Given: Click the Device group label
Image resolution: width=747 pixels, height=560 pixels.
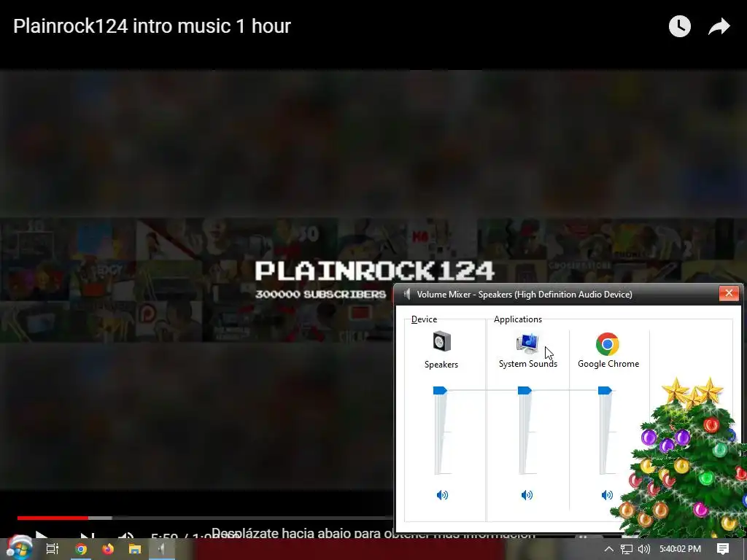Looking at the screenshot, I should [424, 319].
